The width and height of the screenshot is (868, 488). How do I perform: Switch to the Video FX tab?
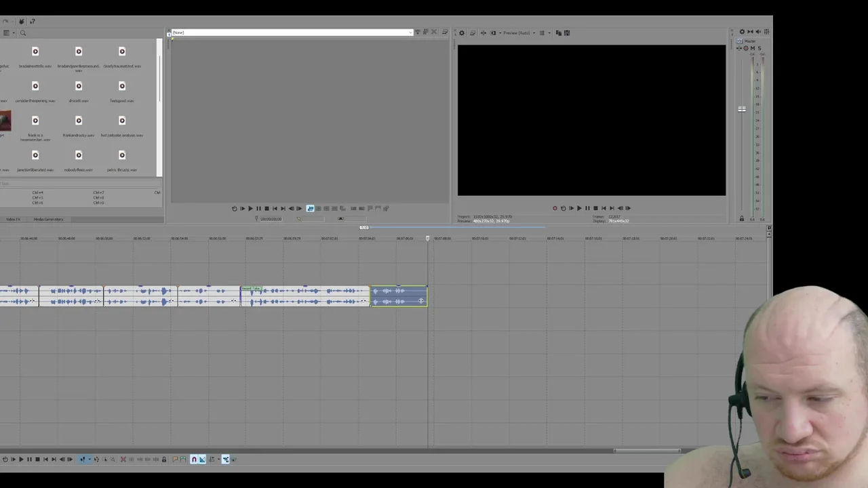tap(13, 220)
